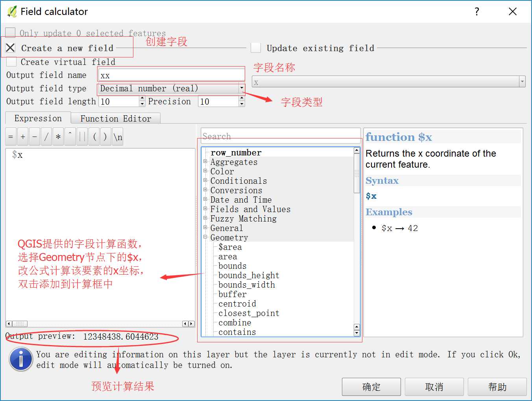Insert the plus operator
Screen dimensions: 532x401
pyautogui.click(x=23, y=137)
